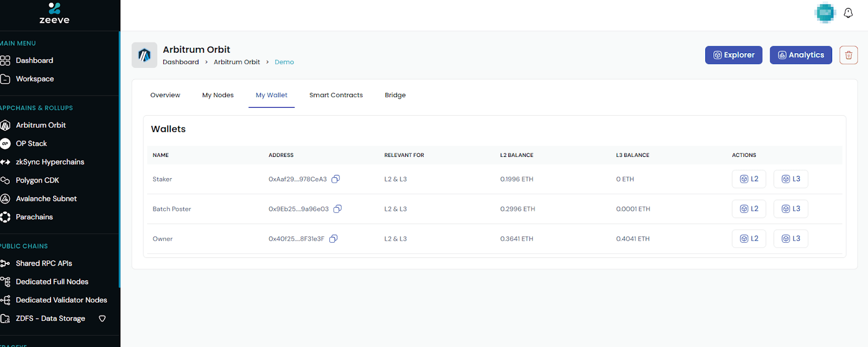Click the Polygon CDK sidebar icon
This screenshot has width=868, height=347.
[x=5, y=180]
